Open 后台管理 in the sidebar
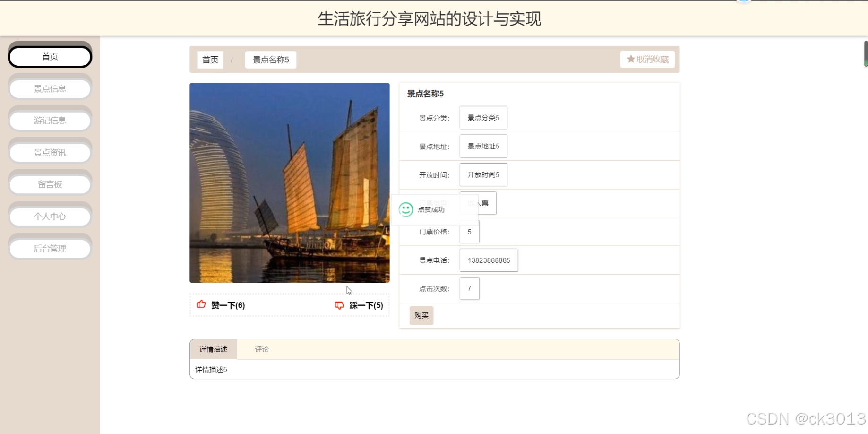868x434 pixels. coord(50,249)
